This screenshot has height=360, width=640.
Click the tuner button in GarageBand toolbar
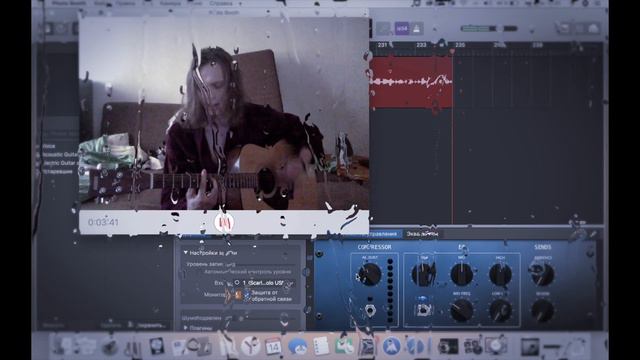tap(383, 29)
